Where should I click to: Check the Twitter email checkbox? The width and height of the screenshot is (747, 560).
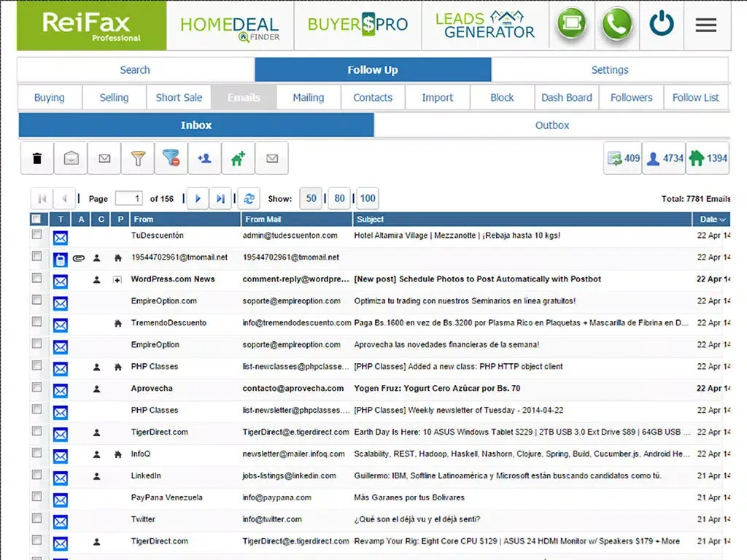[36, 518]
